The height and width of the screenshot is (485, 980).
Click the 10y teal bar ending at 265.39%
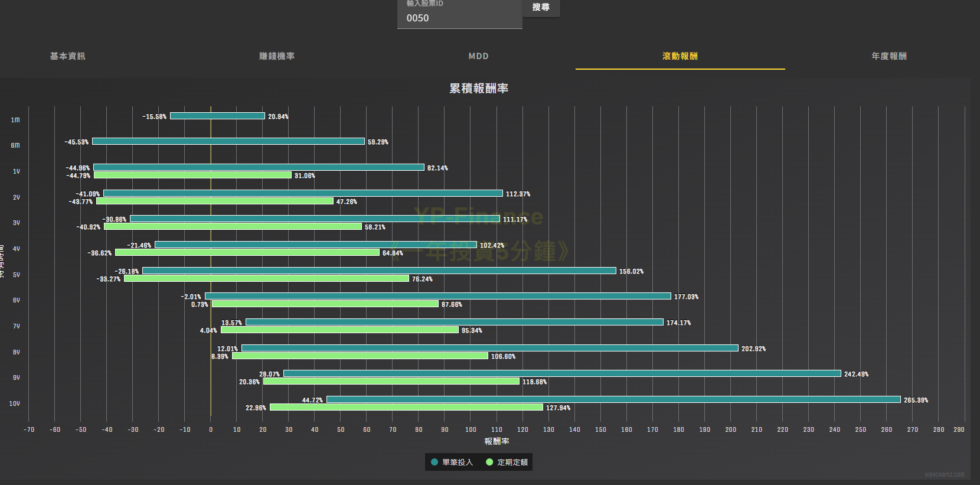point(613,400)
